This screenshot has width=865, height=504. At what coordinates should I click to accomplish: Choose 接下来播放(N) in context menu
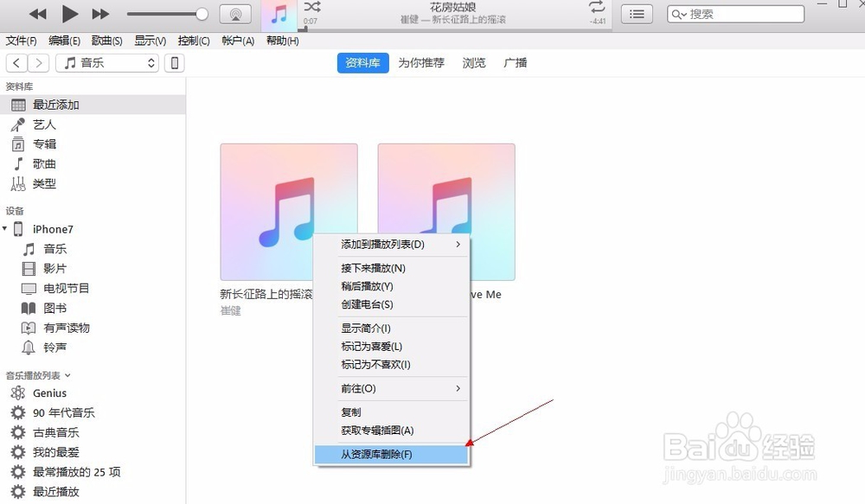pyautogui.click(x=392, y=268)
